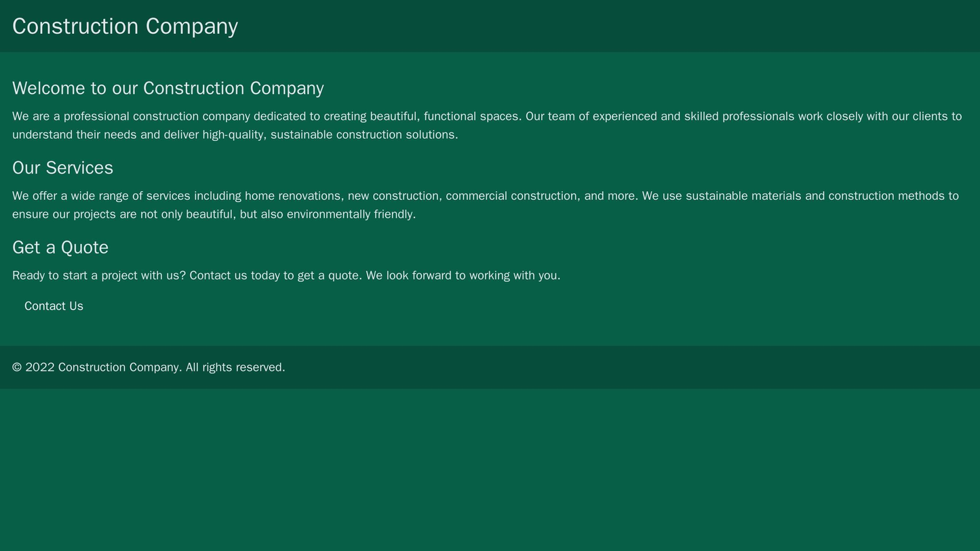Click empty space in the dark header bar

tap(610, 26)
